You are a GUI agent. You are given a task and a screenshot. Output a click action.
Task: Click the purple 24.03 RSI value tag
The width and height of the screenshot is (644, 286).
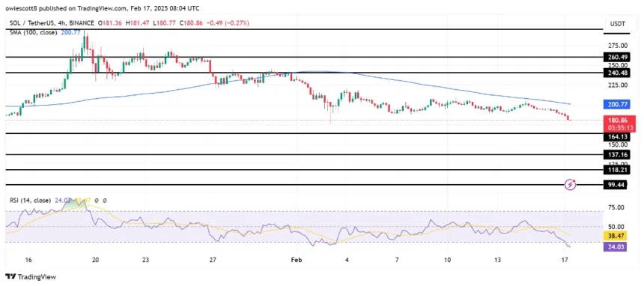coord(616,247)
